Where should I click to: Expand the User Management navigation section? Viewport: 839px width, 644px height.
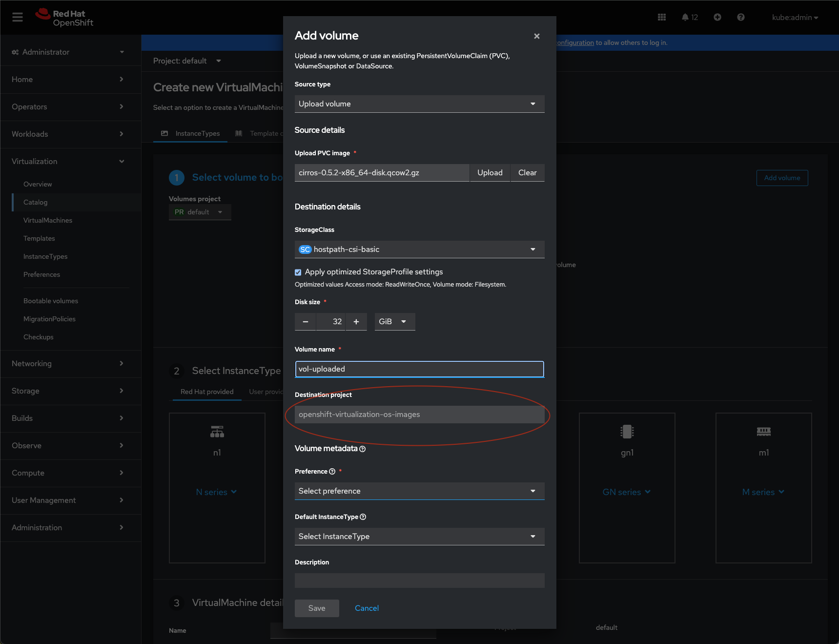(71, 500)
